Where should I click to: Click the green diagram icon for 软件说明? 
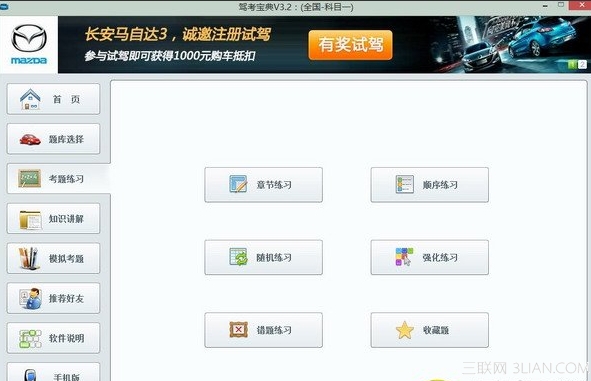tap(30, 338)
